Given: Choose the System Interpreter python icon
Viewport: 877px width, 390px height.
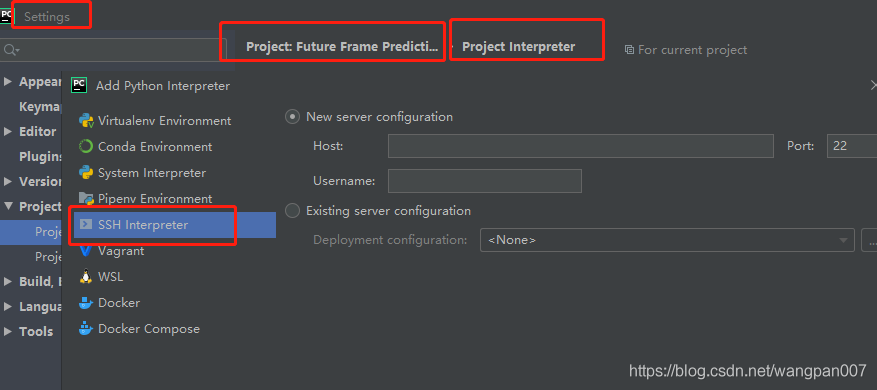Looking at the screenshot, I should coord(86,173).
